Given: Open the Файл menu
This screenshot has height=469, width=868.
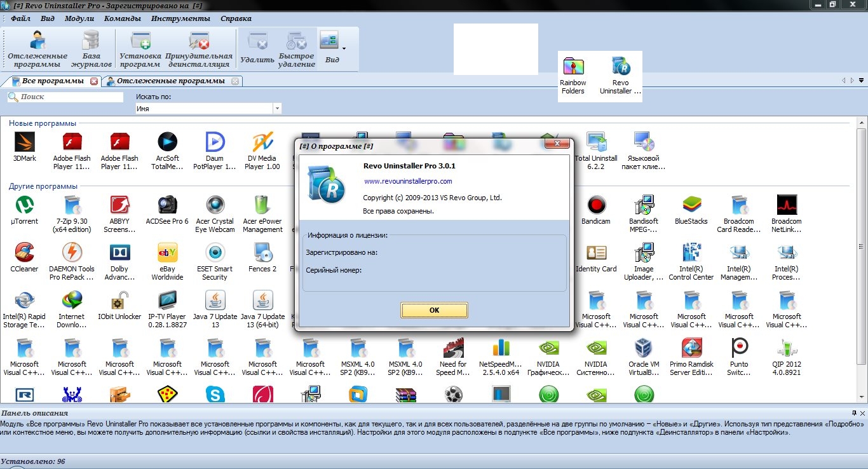Looking at the screenshot, I should click(21, 18).
